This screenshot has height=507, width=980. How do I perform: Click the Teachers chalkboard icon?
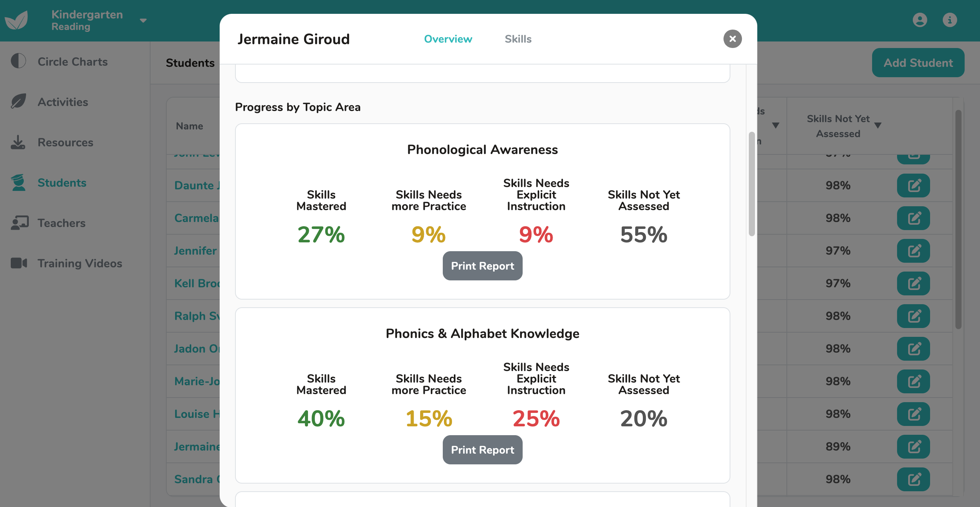(x=20, y=223)
